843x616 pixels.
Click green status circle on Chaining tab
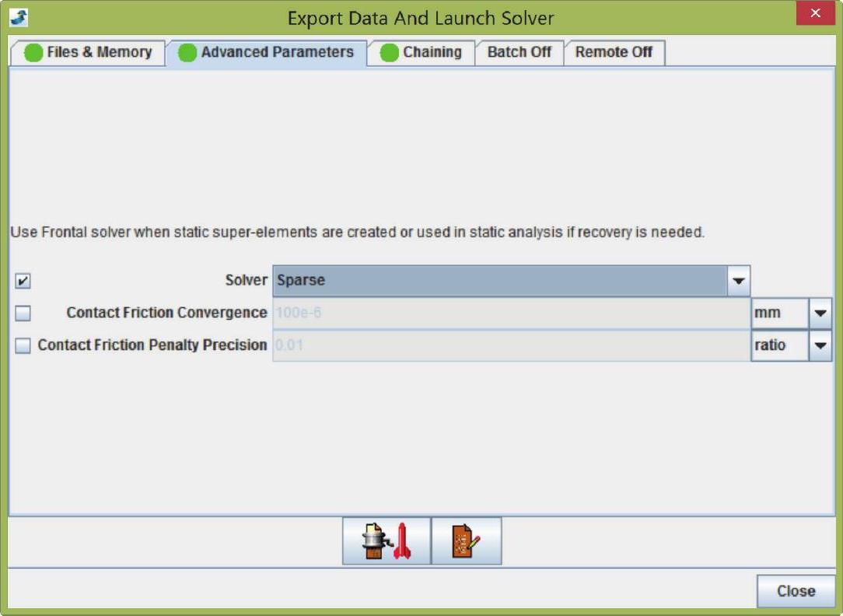(390, 53)
